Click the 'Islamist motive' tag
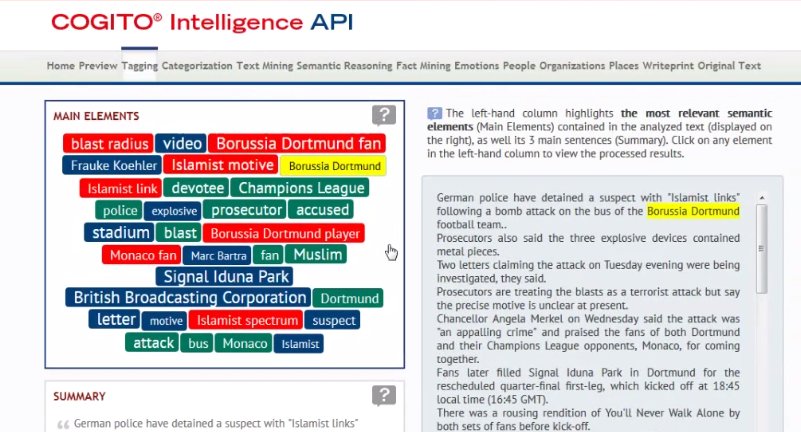The width and height of the screenshot is (801, 432). pyautogui.click(x=221, y=165)
